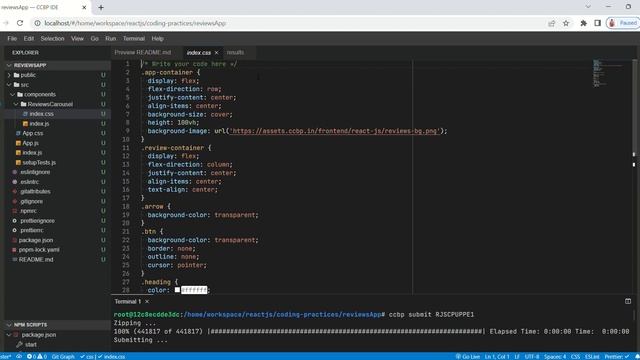
Task: Open Git Graph from status bar
Action: pos(63,356)
